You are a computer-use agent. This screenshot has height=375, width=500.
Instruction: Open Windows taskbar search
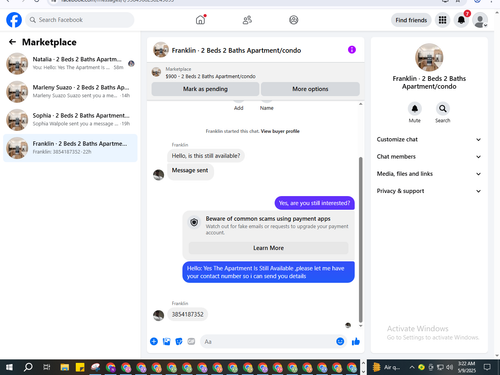28,367
